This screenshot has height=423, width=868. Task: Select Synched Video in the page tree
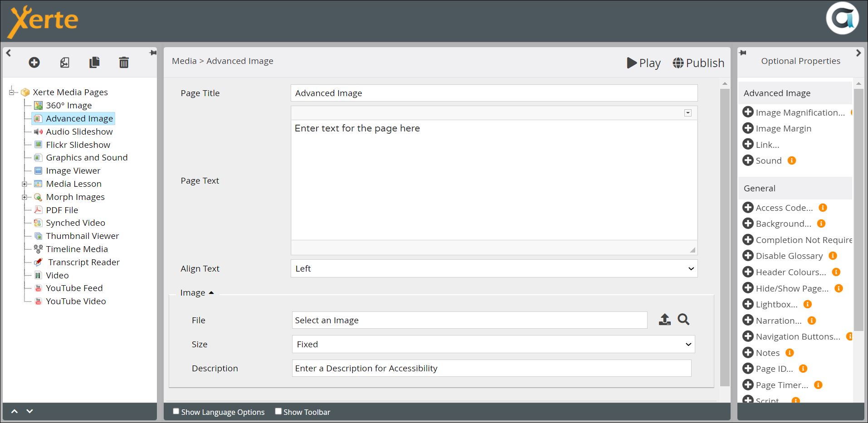(x=75, y=223)
